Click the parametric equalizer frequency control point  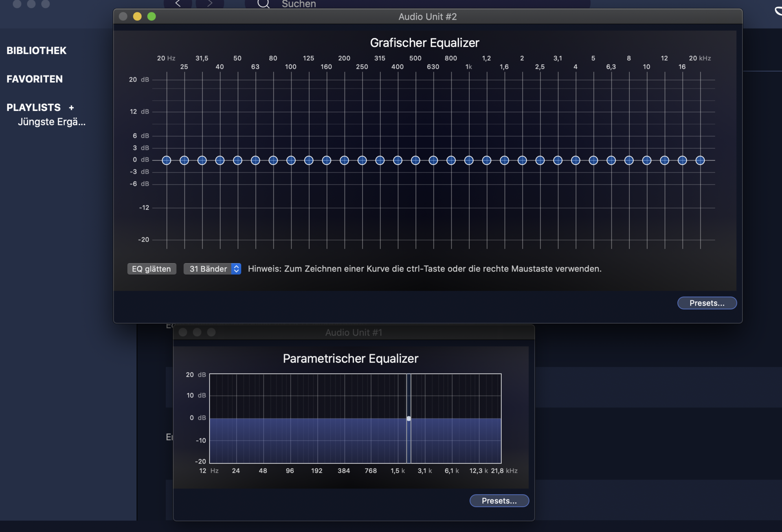point(409,418)
